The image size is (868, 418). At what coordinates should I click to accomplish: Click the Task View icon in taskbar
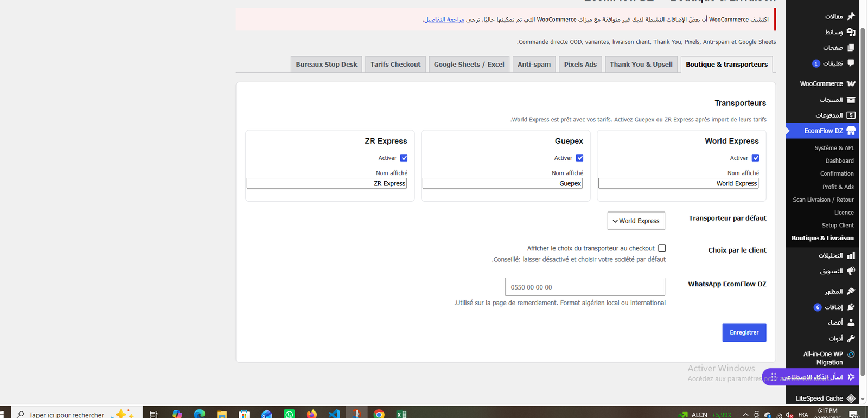click(154, 414)
